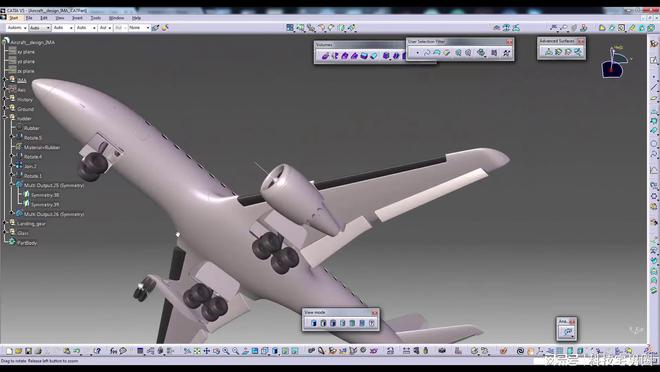Screen dimensions: 660x372
Task: Click the What's This help icon
Action: tap(97, 351)
